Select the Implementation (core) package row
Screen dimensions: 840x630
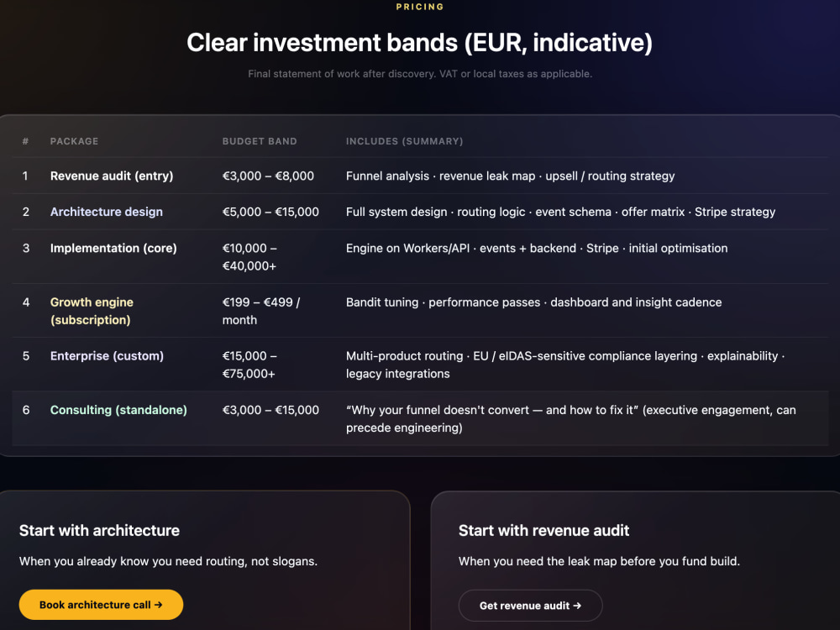[x=420, y=256]
